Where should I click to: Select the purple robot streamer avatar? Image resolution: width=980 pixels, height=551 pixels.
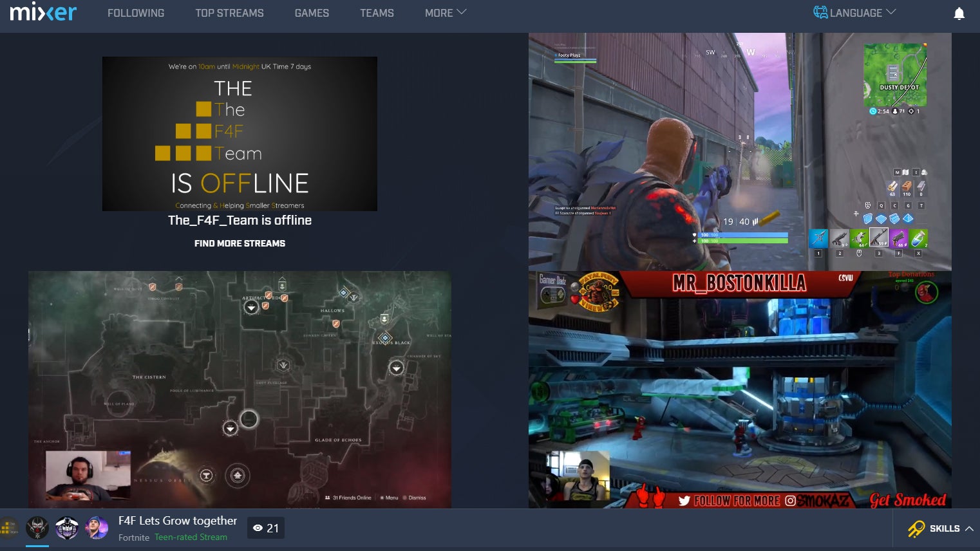67,528
